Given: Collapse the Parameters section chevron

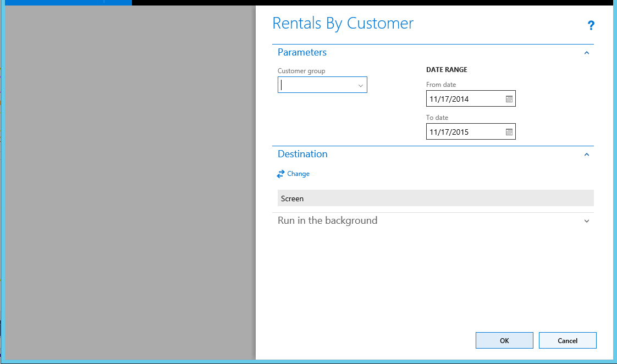Looking at the screenshot, I should click(586, 53).
